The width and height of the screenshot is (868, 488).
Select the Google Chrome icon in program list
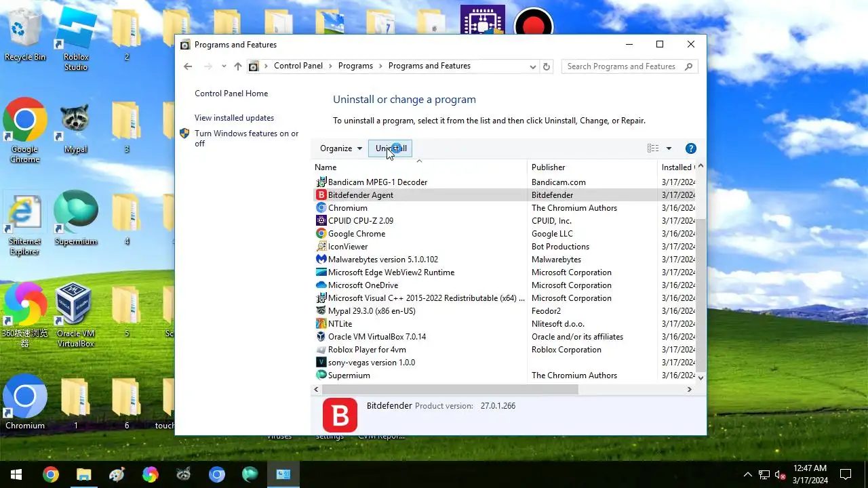point(321,233)
